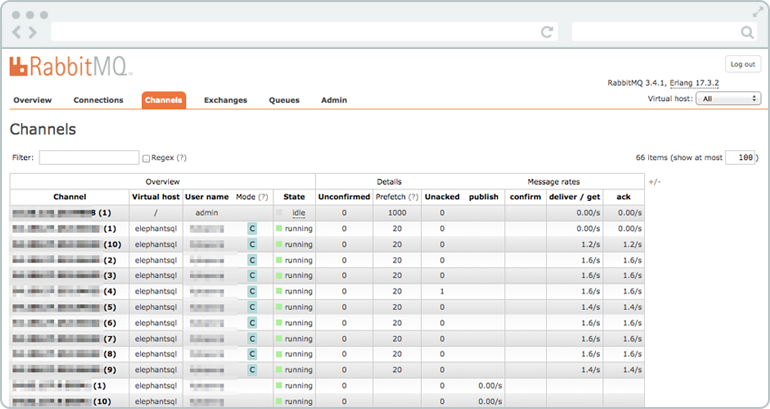770x409 pixels.
Task: Click the show at most items field
Action: (x=740, y=158)
